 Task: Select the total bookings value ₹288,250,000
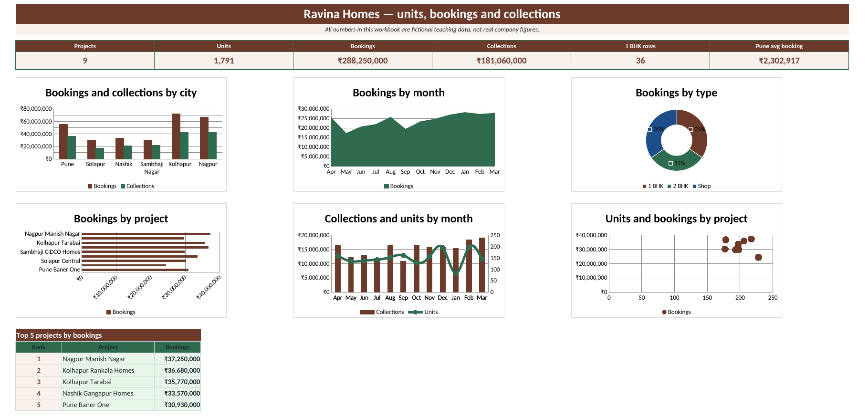[363, 61]
